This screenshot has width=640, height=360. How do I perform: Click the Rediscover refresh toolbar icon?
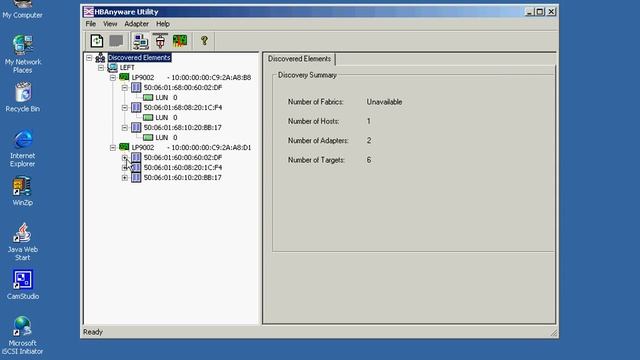[97, 41]
